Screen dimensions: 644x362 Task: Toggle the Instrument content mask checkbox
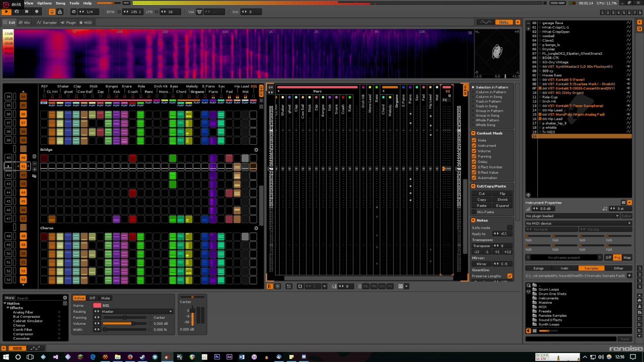tap(474, 146)
